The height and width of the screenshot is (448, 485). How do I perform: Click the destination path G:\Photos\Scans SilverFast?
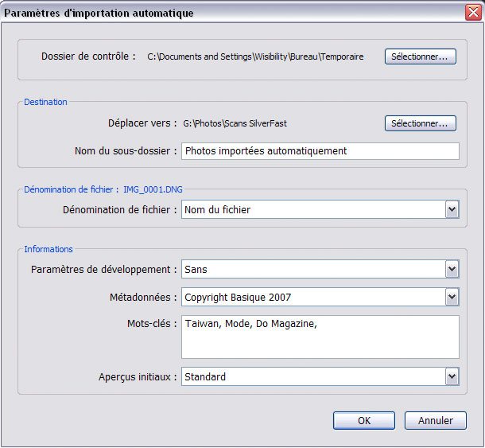235,123
